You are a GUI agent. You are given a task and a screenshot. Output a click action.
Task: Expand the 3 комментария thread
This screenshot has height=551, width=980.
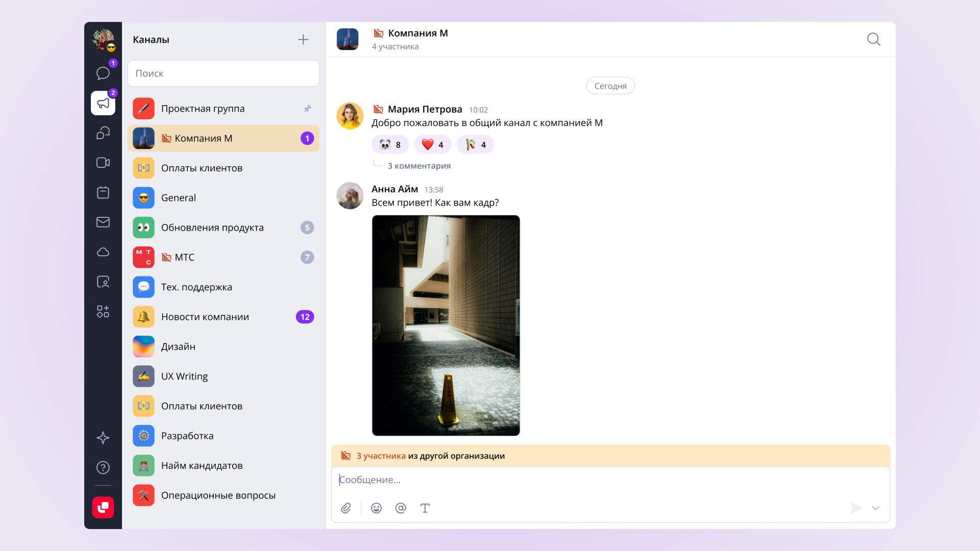click(x=419, y=166)
